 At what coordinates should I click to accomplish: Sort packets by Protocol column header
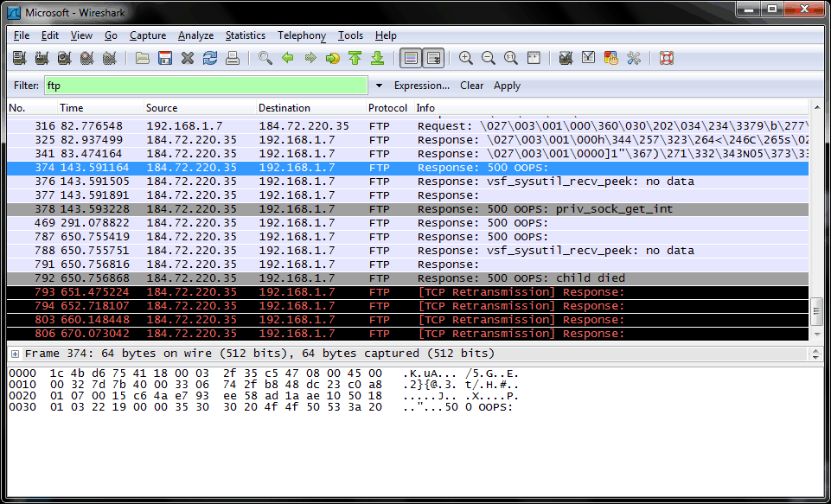tap(390, 108)
